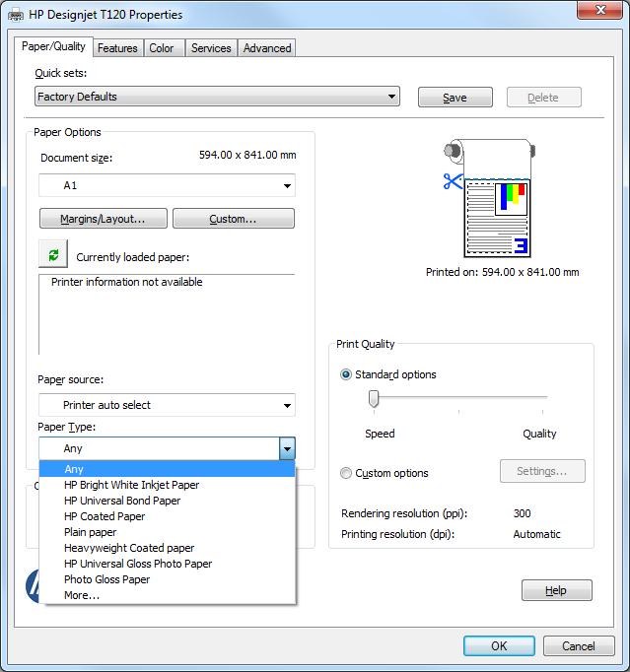Select the Custom options radio button
The height and width of the screenshot is (672, 630).
(x=346, y=473)
